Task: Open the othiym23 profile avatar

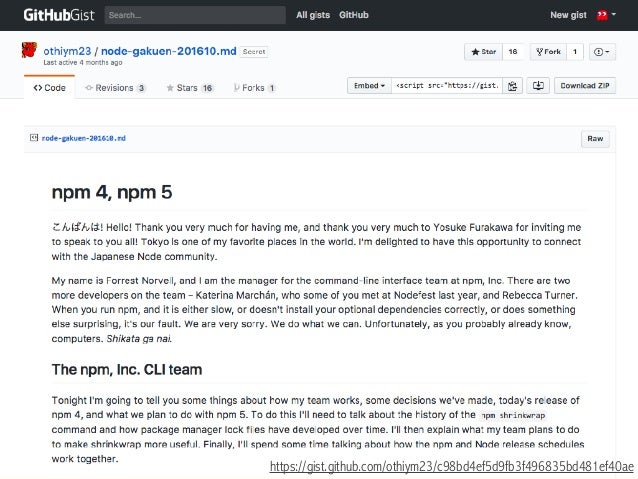Action: point(29,50)
